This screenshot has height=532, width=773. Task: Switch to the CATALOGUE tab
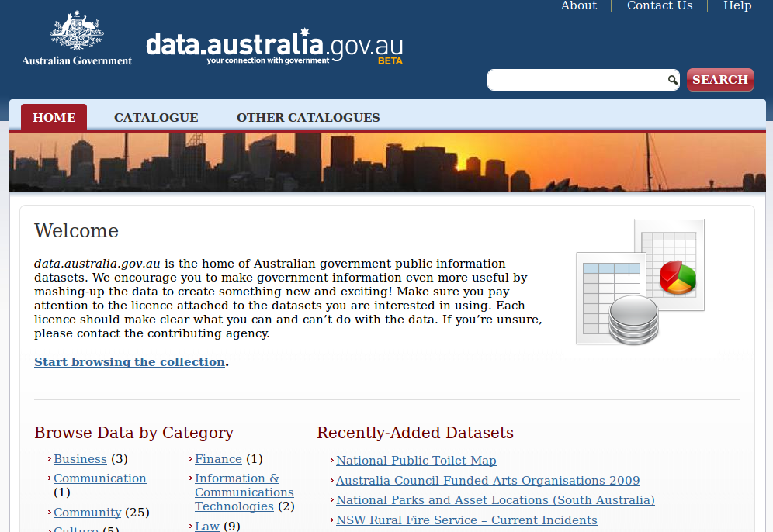point(156,118)
